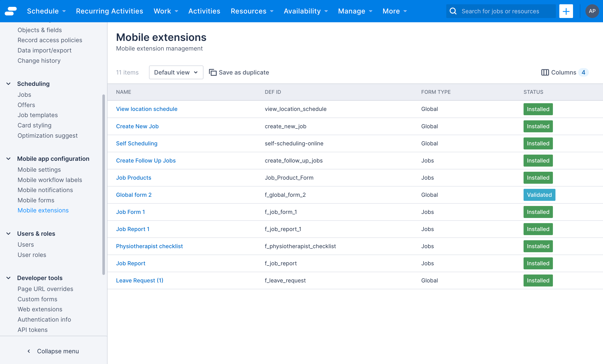Open the More menu
Screen dimensions: 603x364
394,11
